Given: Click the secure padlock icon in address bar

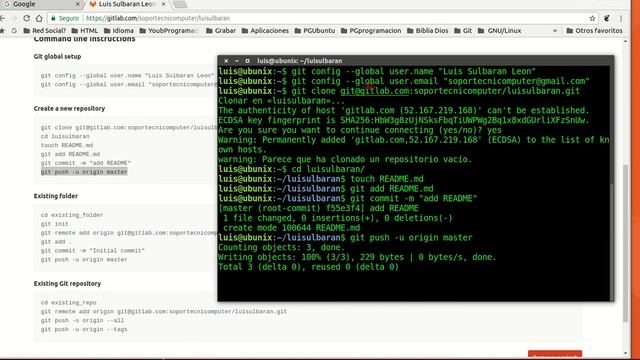Looking at the screenshot, I should click(53, 18).
